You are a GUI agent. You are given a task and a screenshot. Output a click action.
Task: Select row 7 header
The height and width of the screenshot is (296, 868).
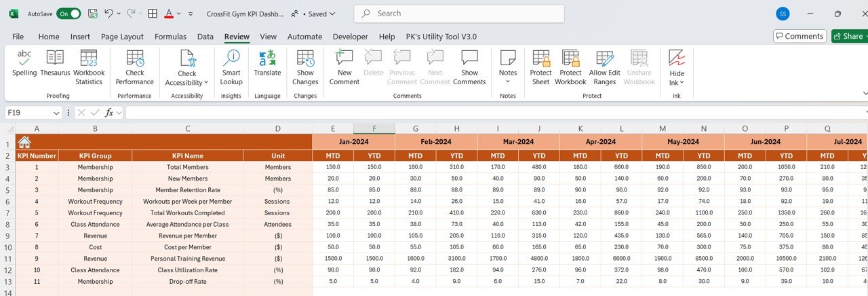click(x=7, y=212)
